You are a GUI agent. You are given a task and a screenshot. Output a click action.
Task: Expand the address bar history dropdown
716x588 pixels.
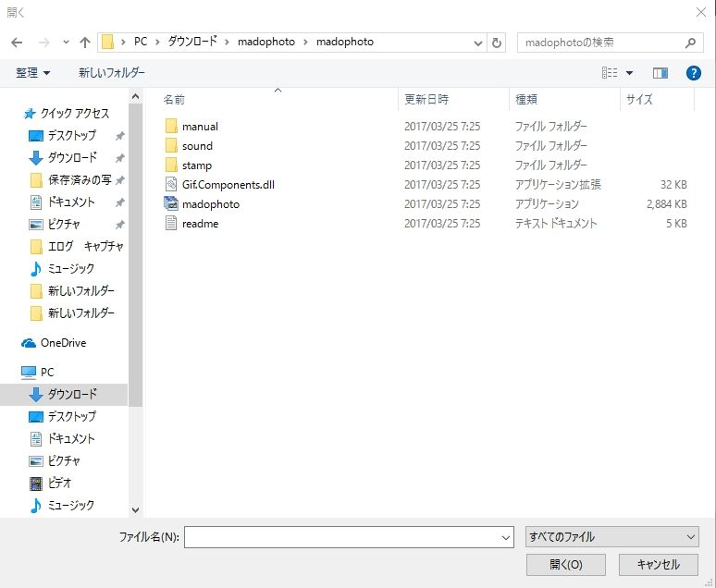coord(477,43)
